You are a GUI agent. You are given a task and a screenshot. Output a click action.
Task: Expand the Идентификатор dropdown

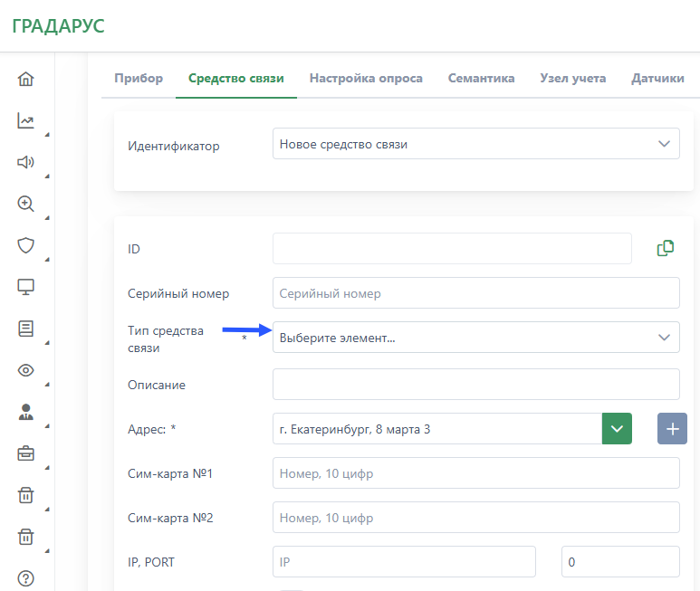tap(475, 144)
